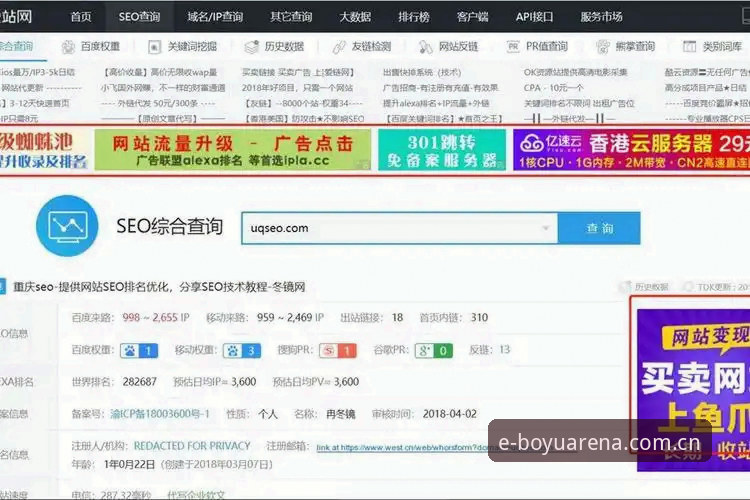This screenshot has width=750, height=500.
Task: Open the API接口 menu item
Action: coord(534,17)
